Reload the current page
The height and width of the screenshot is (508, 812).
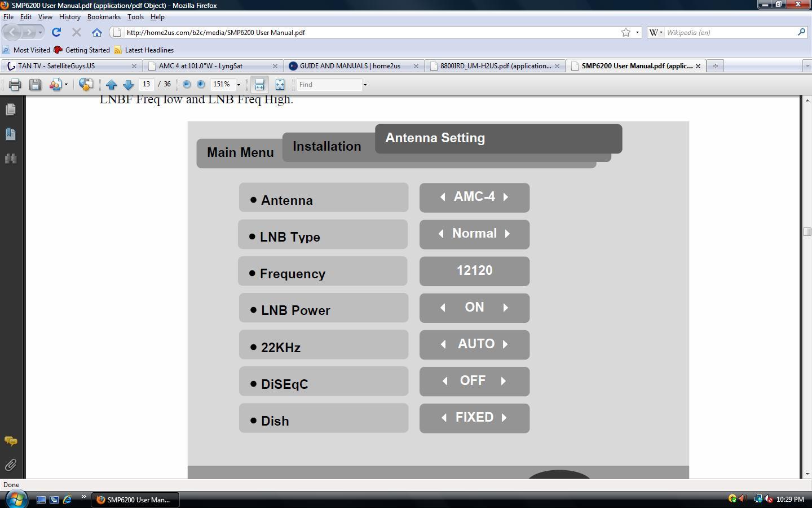[56, 32]
